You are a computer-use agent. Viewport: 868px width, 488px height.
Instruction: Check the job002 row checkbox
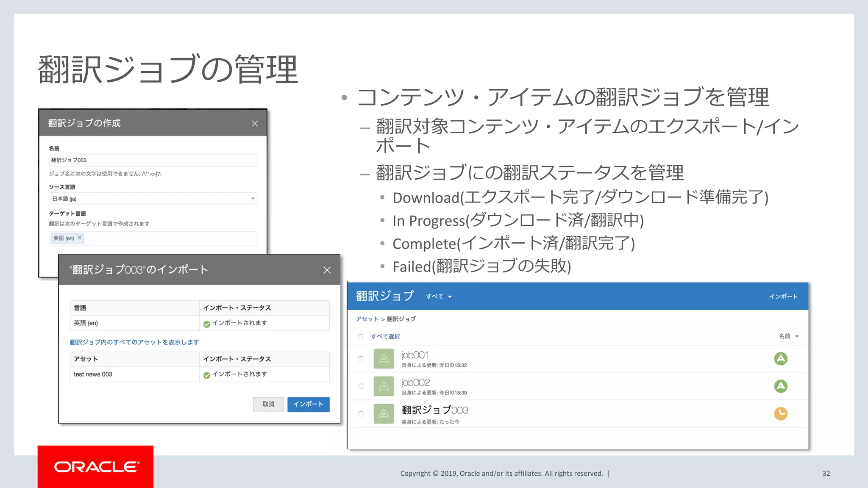coord(361,386)
